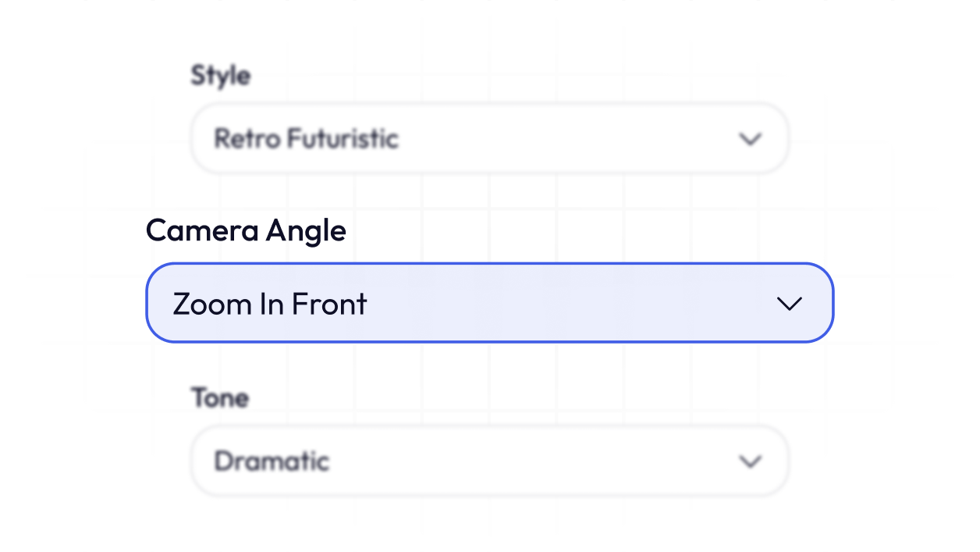This screenshot has width=980, height=552.
Task: Click the "Dramatic" selected value
Action: click(272, 461)
